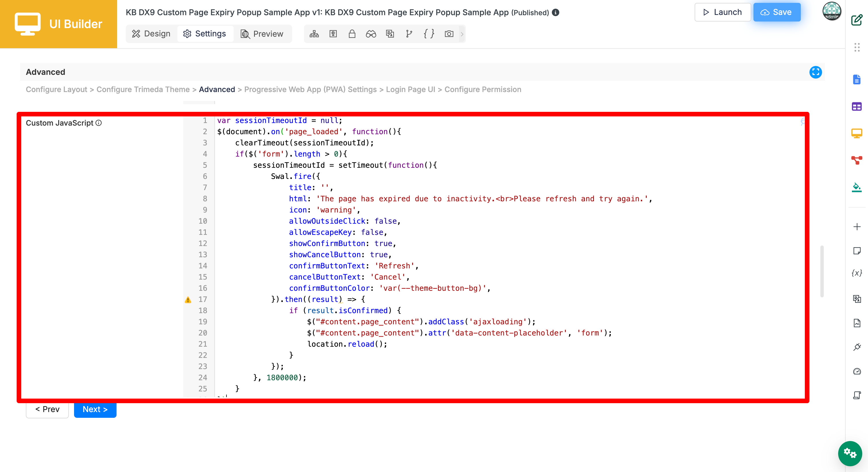Viewport: 868px width, 472px height.
Task: Open the blue Form Builder document icon
Action: [x=857, y=79]
